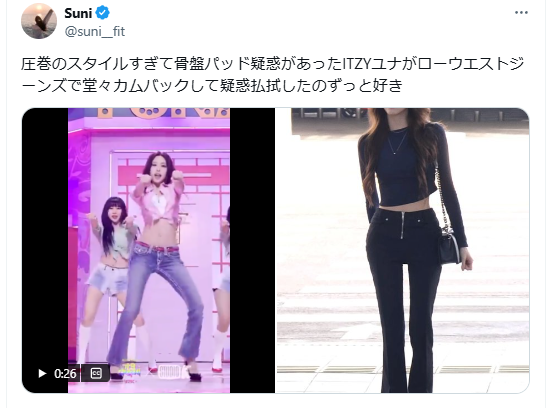Click the rainbow show logo watermark in video
Image resolution: width=560 pixels, height=408 pixels.
pos(129,370)
